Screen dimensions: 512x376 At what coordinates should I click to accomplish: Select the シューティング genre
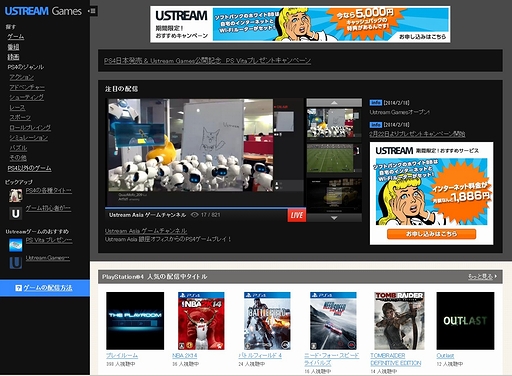point(27,97)
